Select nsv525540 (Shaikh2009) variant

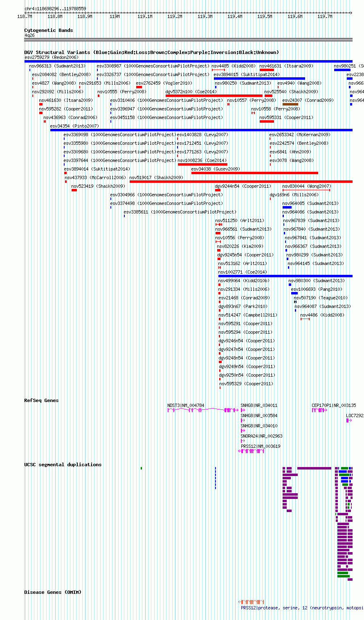(291, 92)
